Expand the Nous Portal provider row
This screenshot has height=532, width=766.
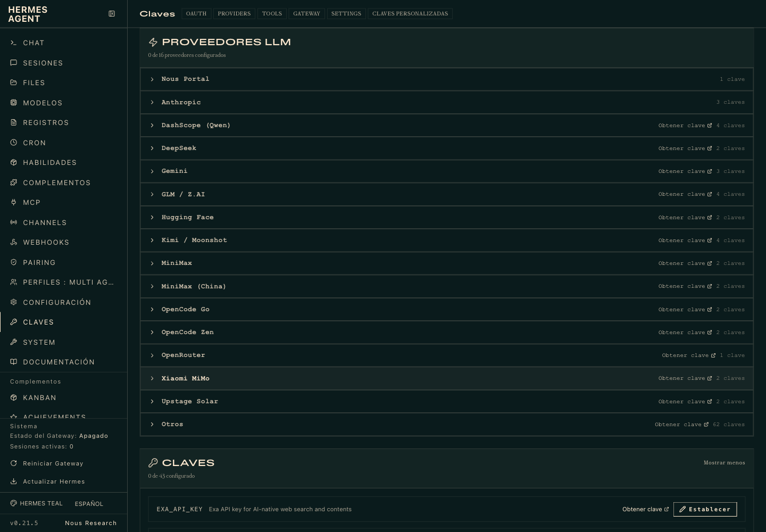click(x=447, y=79)
